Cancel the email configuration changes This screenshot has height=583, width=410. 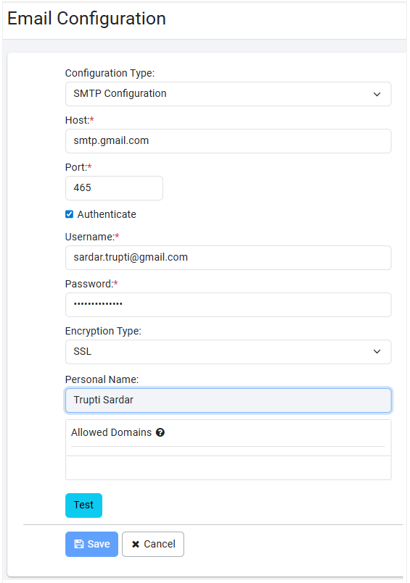click(x=153, y=544)
